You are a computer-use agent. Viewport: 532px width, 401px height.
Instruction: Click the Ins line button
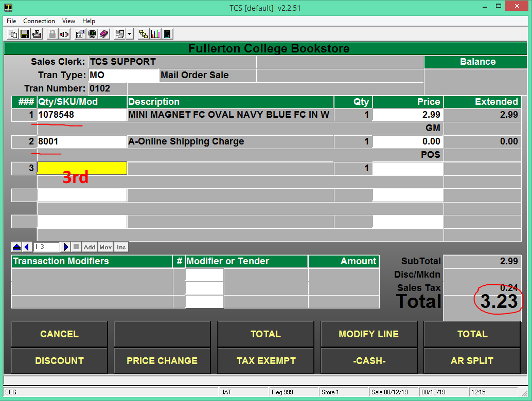tap(121, 247)
